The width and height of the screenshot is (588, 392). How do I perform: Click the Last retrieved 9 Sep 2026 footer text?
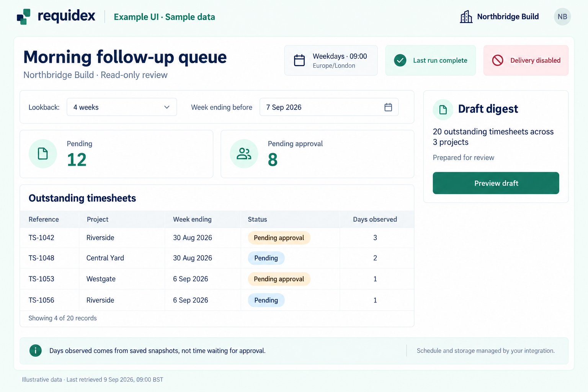tap(115, 380)
